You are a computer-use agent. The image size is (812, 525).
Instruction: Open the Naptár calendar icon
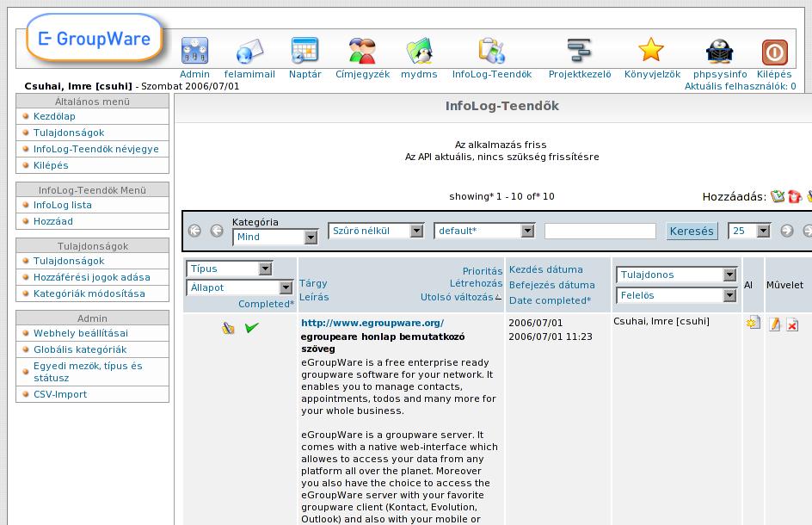304,50
